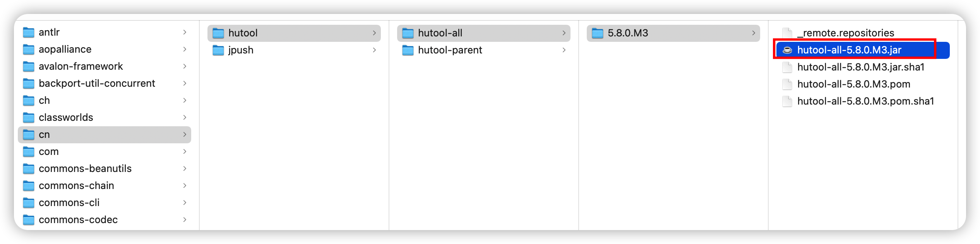This screenshot has width=980, height=244.
Task: Select hutool-all-5.8.0.M3.pom.sha1 file
Action: coord(865,101)
